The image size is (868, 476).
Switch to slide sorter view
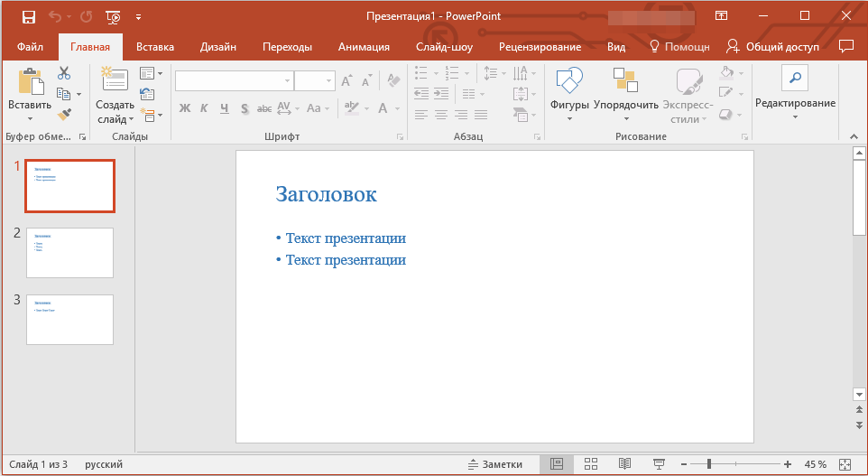tap(591, 464)
